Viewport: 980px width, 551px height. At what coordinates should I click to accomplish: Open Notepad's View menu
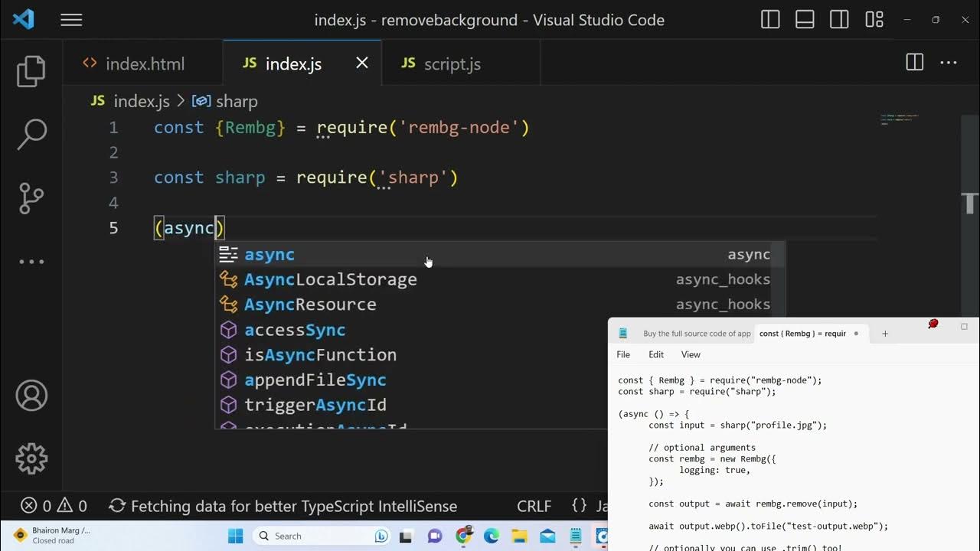coord(691,354)
